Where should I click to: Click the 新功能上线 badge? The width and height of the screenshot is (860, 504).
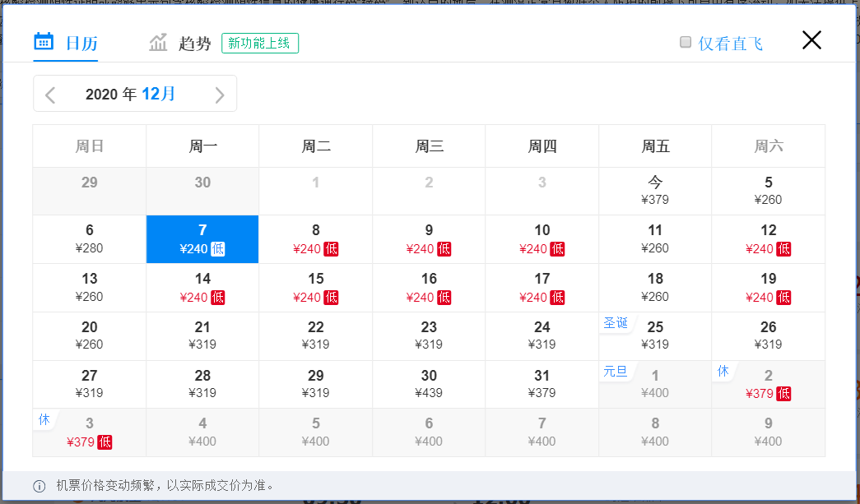pos(260,44)
